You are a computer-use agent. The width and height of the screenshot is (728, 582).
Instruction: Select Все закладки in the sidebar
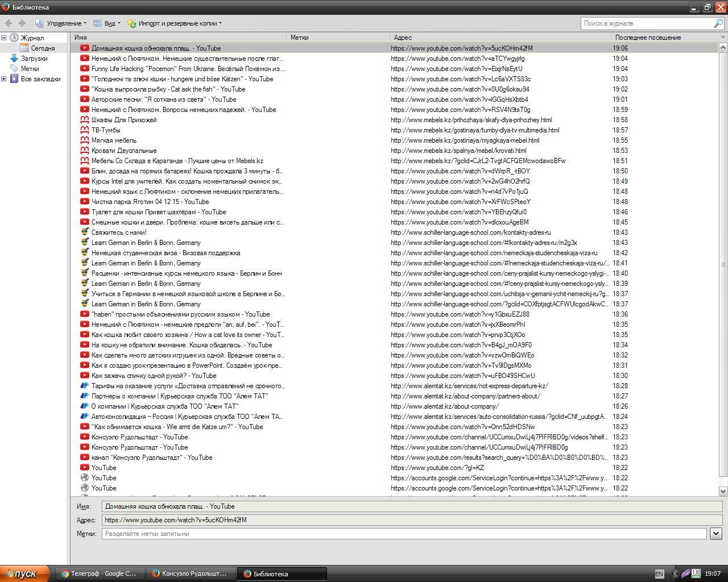pos(41,79)
